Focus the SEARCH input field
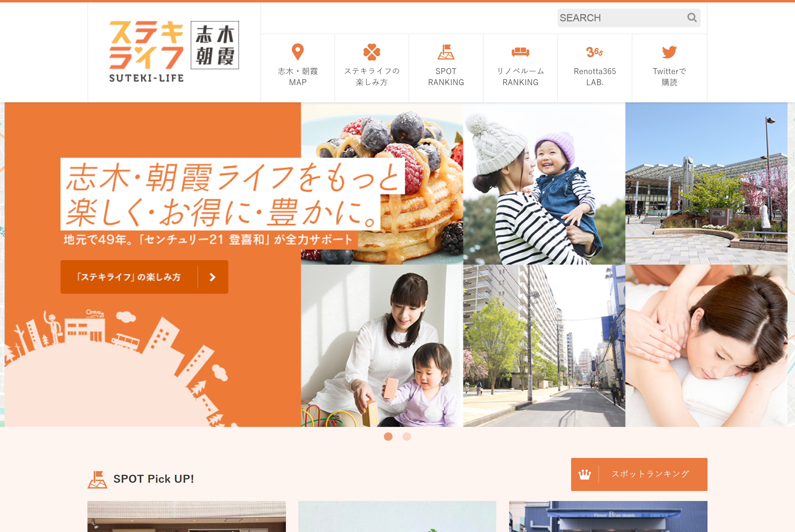Viewport: 795px width, 532px height. 629,18
